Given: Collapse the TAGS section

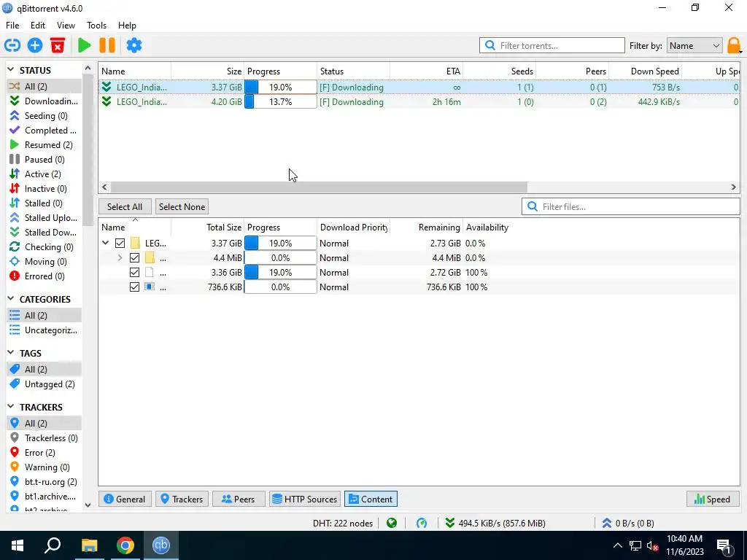Looking at the screenshot, I should point(11,353).
